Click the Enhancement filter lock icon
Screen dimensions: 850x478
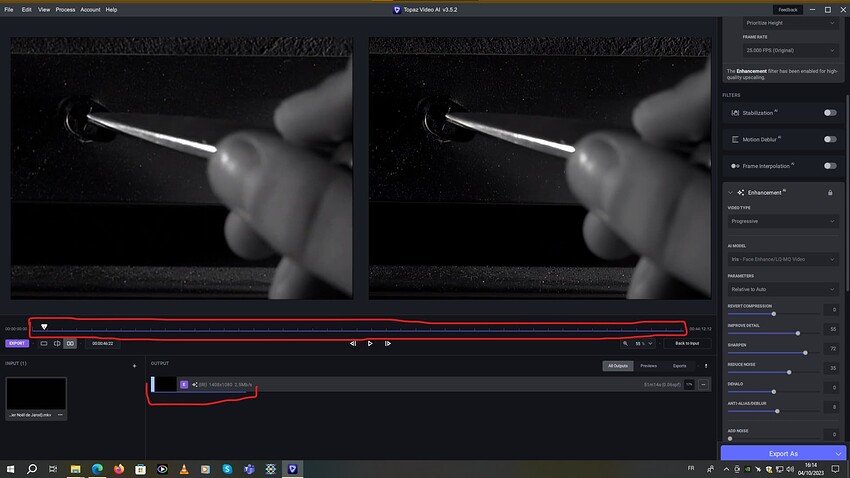[x=830, y=193]
